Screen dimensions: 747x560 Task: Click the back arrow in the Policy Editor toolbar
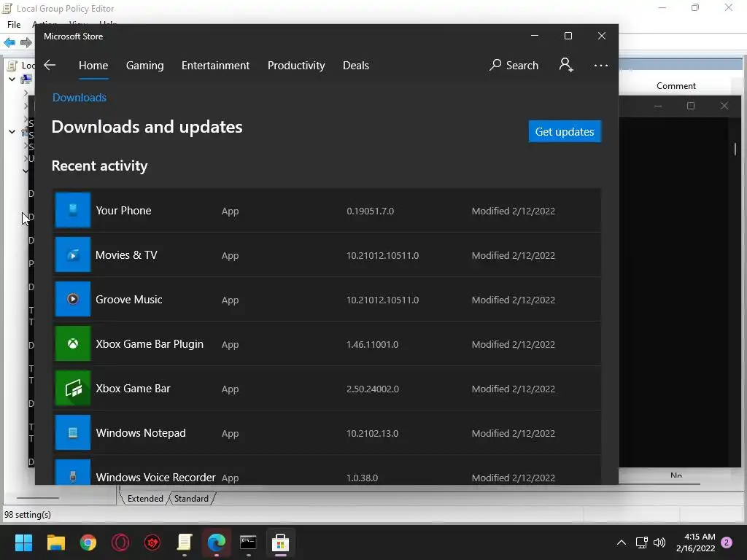coord(9,42)
